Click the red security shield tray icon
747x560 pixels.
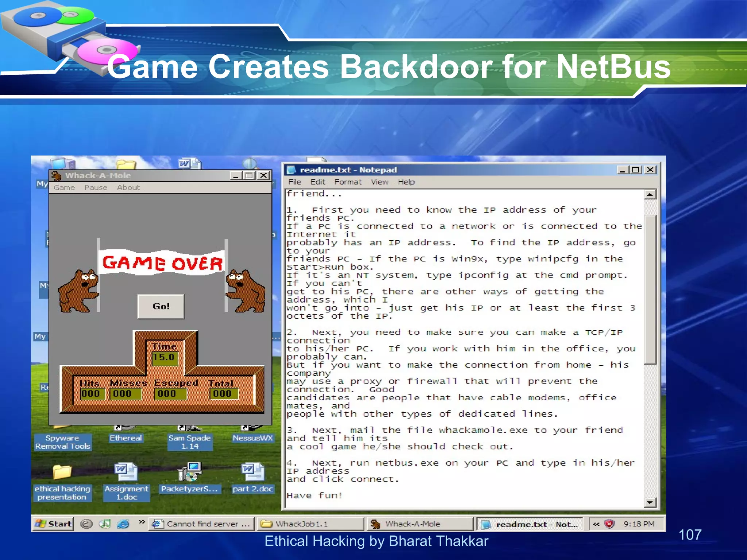click(609, 524)
